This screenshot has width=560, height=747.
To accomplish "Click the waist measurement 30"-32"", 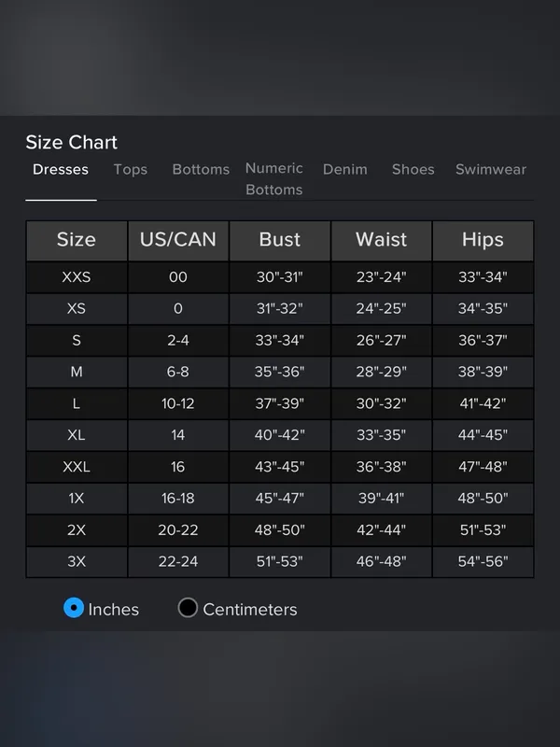I will (382, 404).
